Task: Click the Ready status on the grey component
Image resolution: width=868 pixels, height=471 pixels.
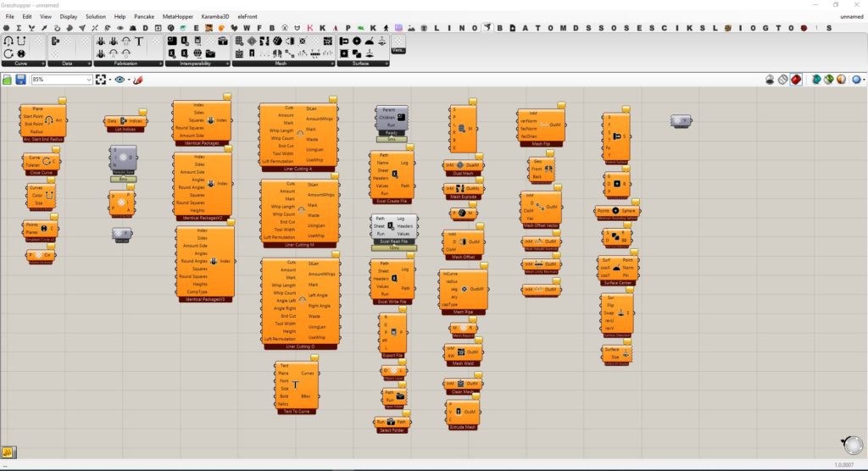Action: pyautogui.click(x=392, y=133)
